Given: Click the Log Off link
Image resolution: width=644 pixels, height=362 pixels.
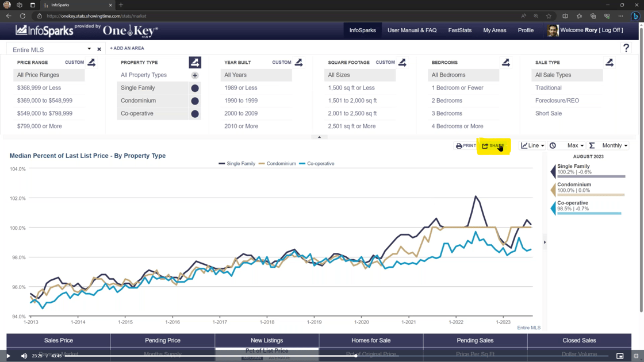Looking at the screenshot, I should point(611,30).
